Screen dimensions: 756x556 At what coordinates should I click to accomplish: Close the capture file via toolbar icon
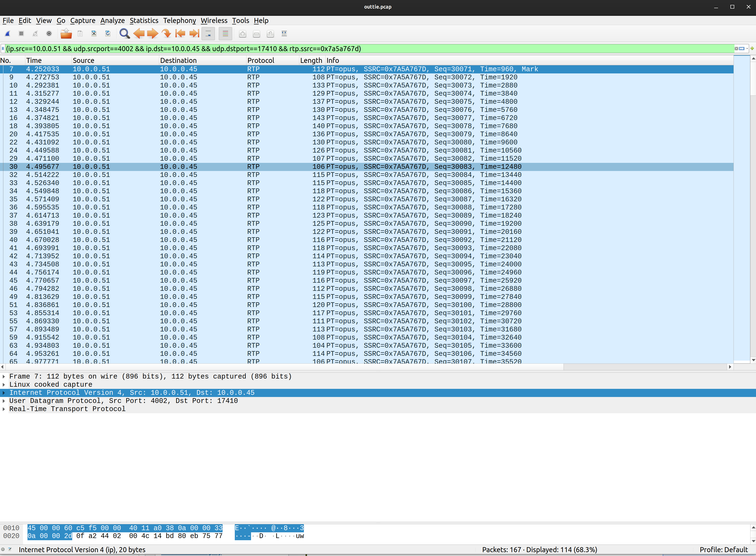(x=94, y=34)
